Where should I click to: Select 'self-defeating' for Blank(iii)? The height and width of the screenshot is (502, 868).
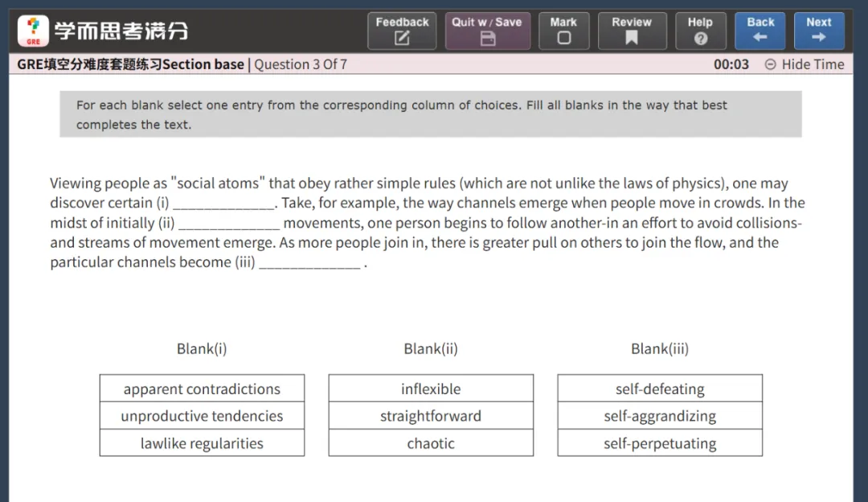pos(660,389)
